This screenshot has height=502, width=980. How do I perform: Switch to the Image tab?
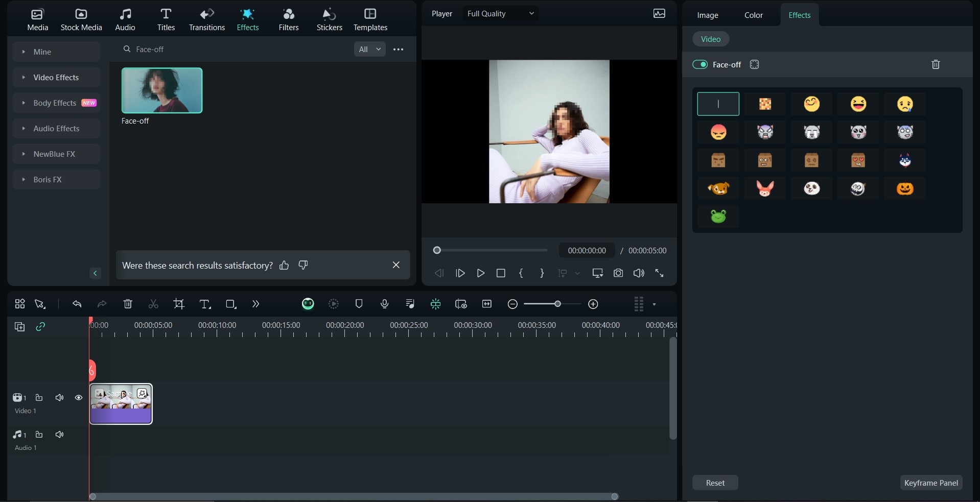coord(708,15)
